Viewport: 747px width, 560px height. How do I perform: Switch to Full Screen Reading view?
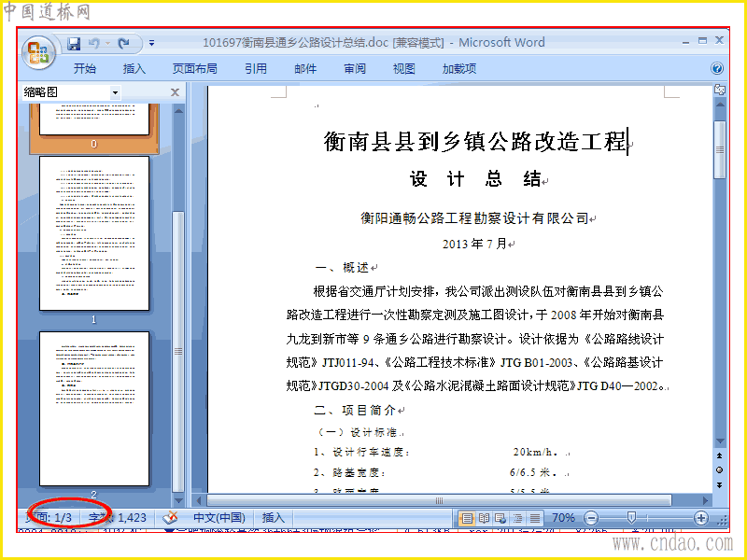coord(484,518)
